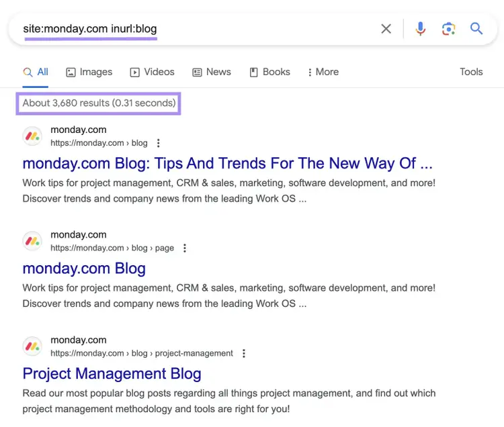Screen dimensions: 504x427
Task: Switch to the Videos tab
Action: coord(152,72)
